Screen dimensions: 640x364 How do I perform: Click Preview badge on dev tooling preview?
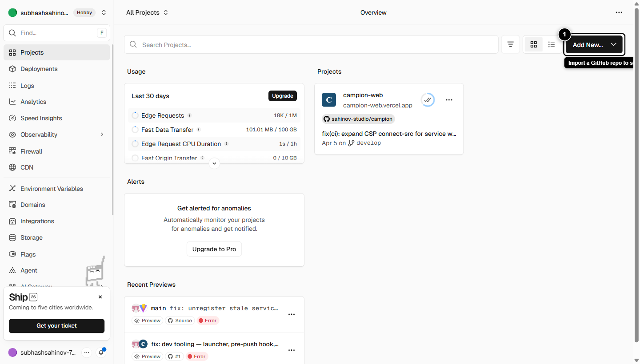point(147,356)
